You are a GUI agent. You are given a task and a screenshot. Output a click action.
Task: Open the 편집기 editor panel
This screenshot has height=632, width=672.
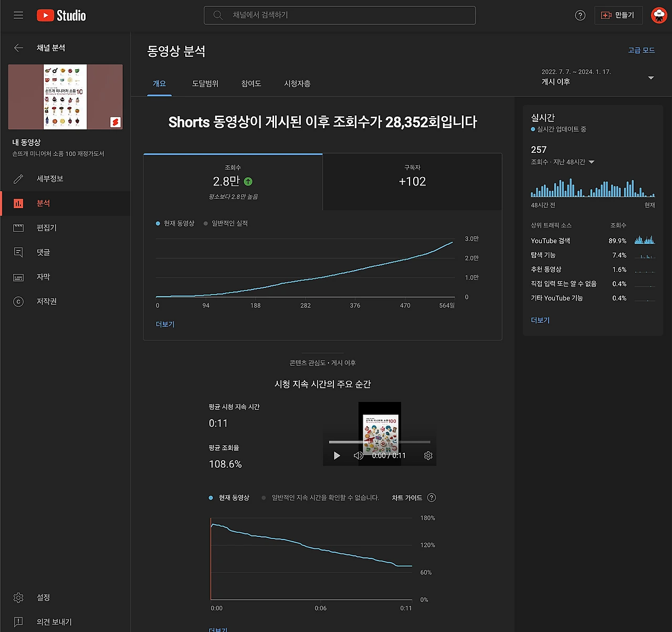point(18,227)
